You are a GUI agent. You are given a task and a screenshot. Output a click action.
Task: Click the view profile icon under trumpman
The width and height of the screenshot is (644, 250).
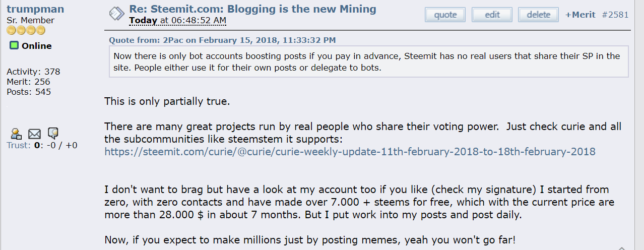(x=16, y=134)
